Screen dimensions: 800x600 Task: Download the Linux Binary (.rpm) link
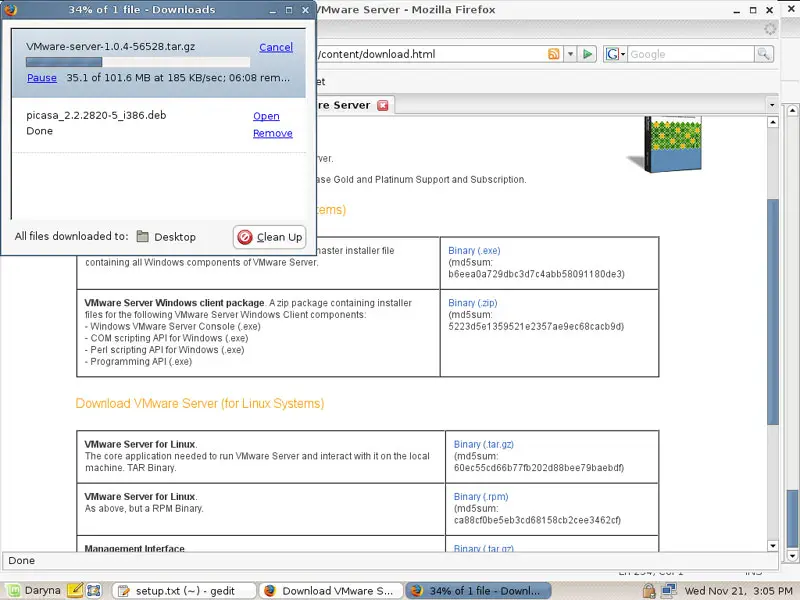click(481, 496)
